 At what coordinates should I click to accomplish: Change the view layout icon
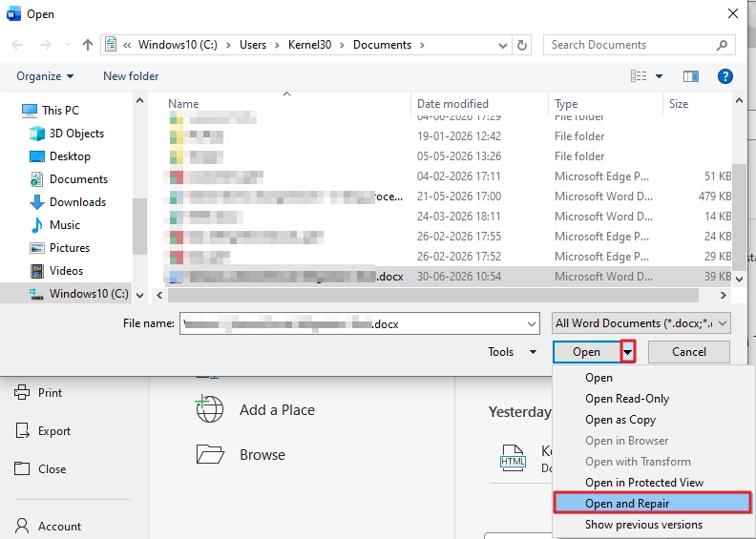click(x=639, y=76)
